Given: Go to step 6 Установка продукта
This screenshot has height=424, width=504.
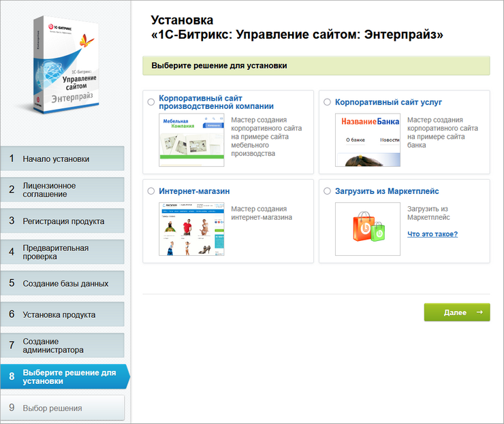Looking at the screenshot, I should click(x=62, y=314).
